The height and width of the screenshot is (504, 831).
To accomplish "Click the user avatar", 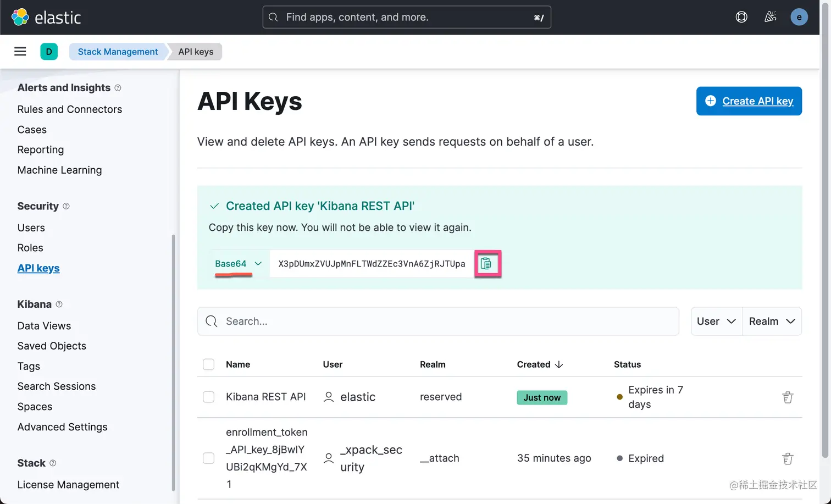I will [799, 17].
